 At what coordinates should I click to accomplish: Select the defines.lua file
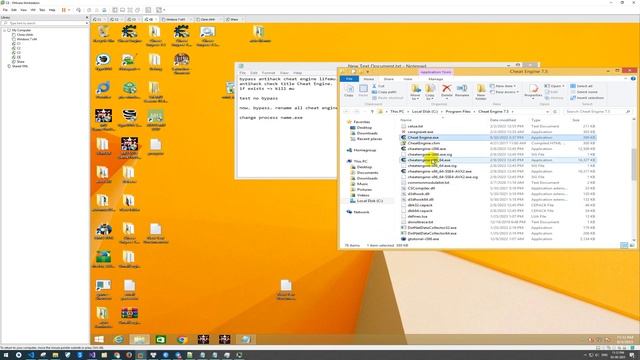pyautogui.click(x=417, y=216)
